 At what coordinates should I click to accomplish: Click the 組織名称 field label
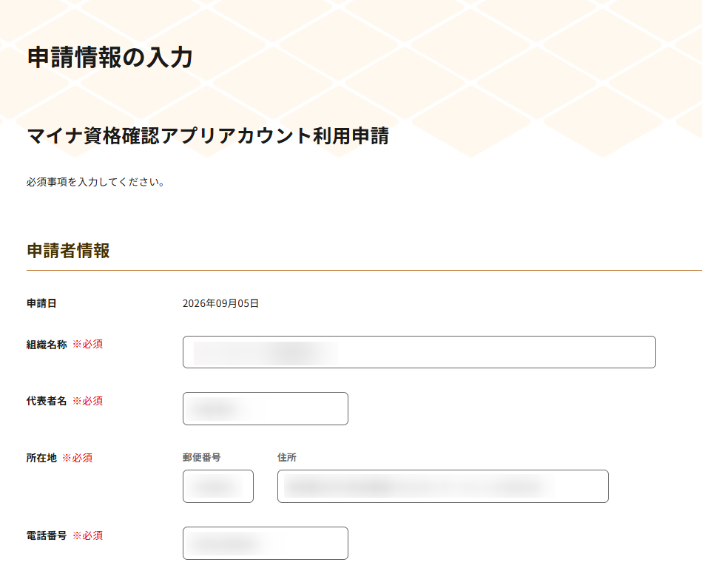coord(47,345)
